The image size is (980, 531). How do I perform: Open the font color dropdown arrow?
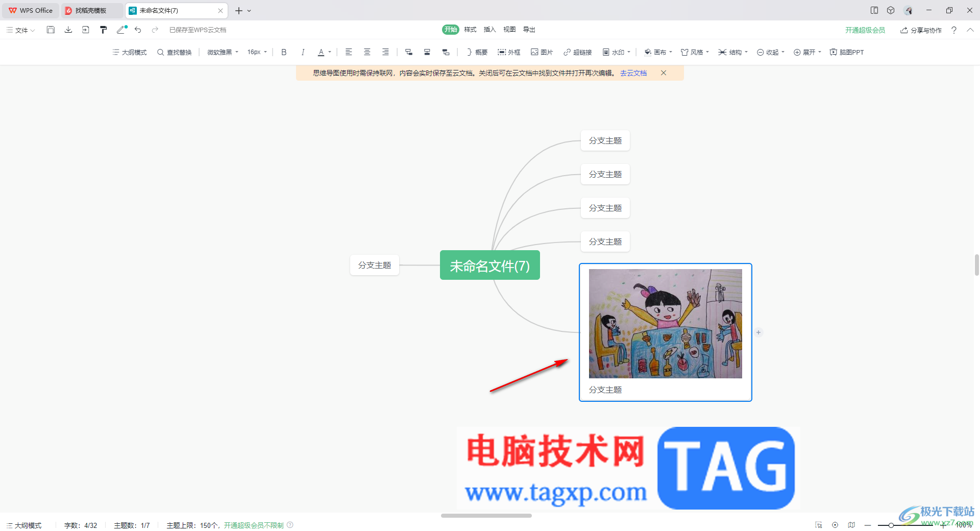click(x=330, y=52)
